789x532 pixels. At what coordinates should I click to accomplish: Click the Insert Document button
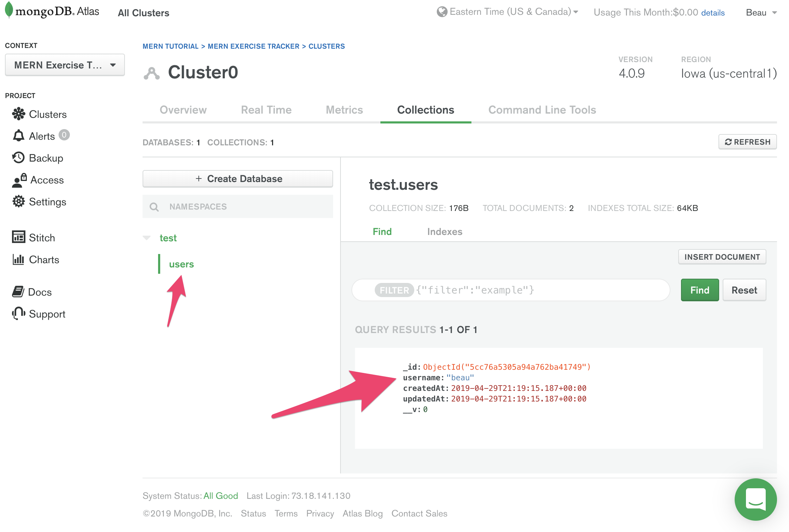(x=722, y=257)
